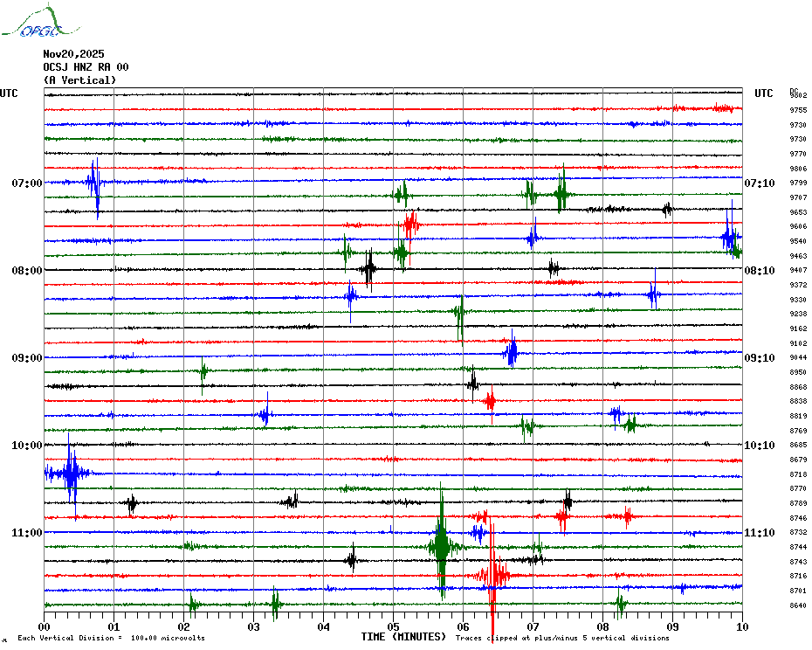
Task: Click the Each Vertical Division scale note
Action: point(111,638)
